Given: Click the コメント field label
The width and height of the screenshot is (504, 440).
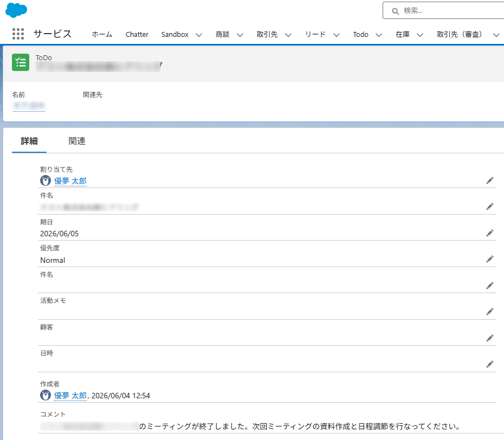Looking at the screenshot, I should [x=53, y=415].
